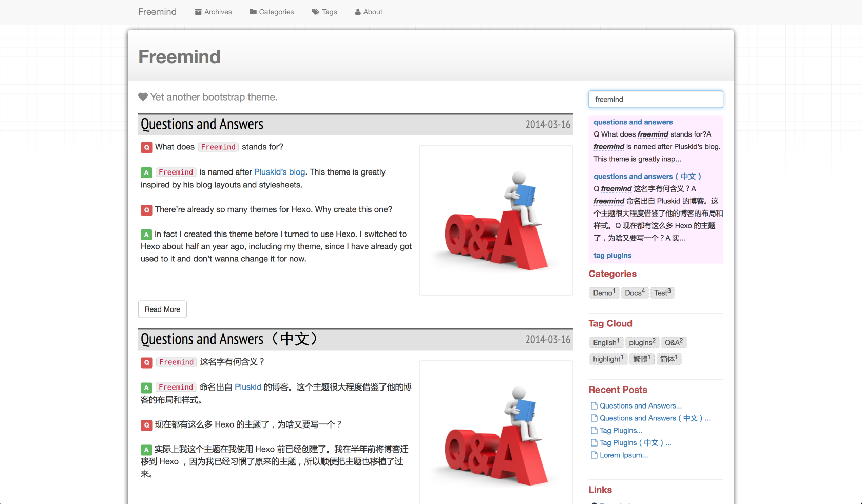Viewport: 862px width, 504px height.
Task: Click document icon beside Tag Plugins（中文）recent post
Action: tap(595, 443)
